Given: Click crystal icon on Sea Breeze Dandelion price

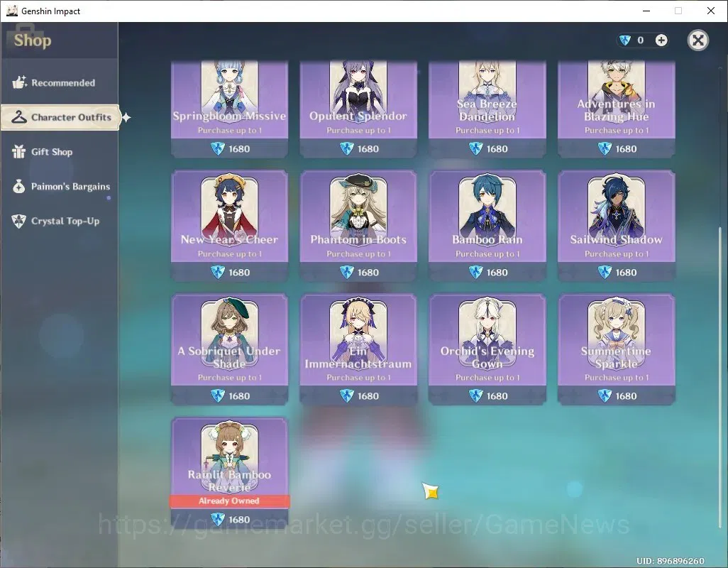Looking at the screenshot, I should click(475, 148).
